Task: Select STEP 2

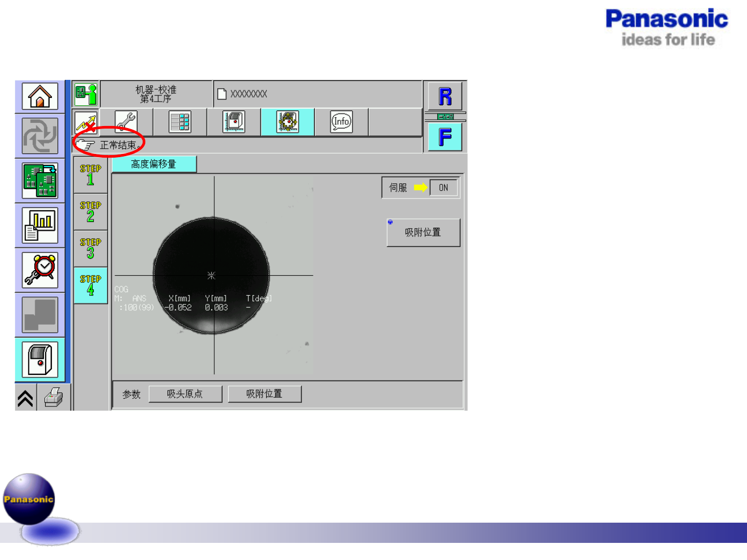Action: click(x=91, y=212)
